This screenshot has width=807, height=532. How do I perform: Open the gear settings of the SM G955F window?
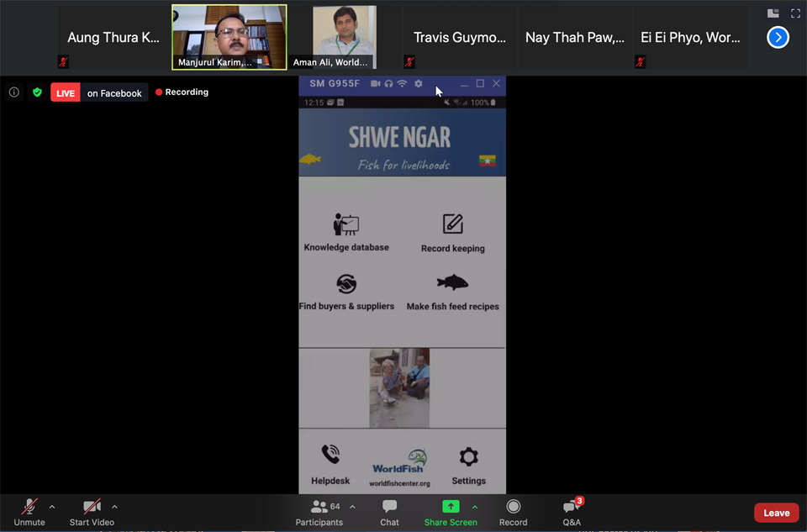(418, 84)
